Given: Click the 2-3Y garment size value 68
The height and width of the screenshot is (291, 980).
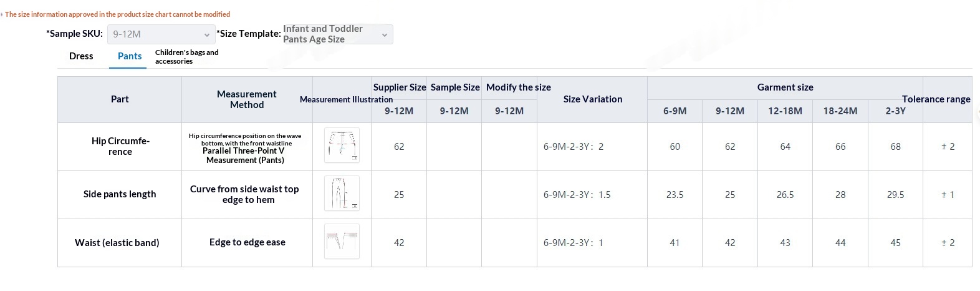Looking at the screenshot, I should pos(895,147).
